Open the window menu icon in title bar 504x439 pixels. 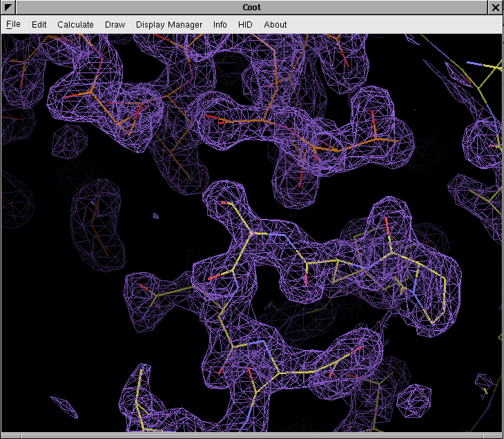(8, 8)
